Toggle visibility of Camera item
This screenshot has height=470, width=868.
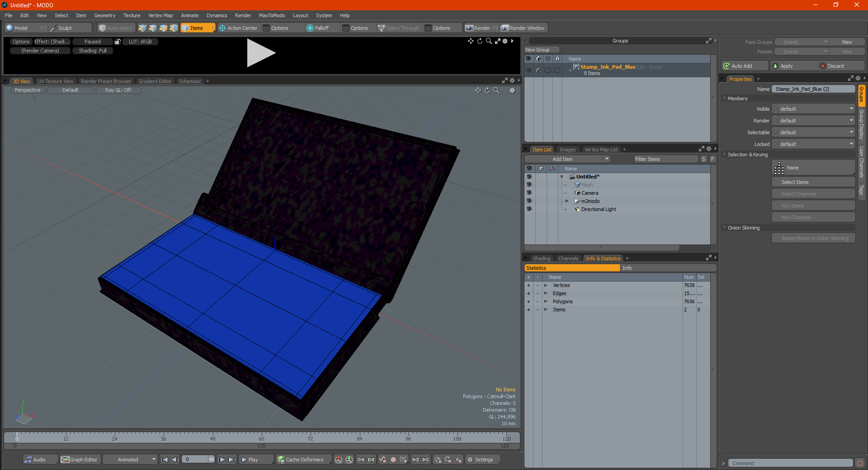click(529, 193)
